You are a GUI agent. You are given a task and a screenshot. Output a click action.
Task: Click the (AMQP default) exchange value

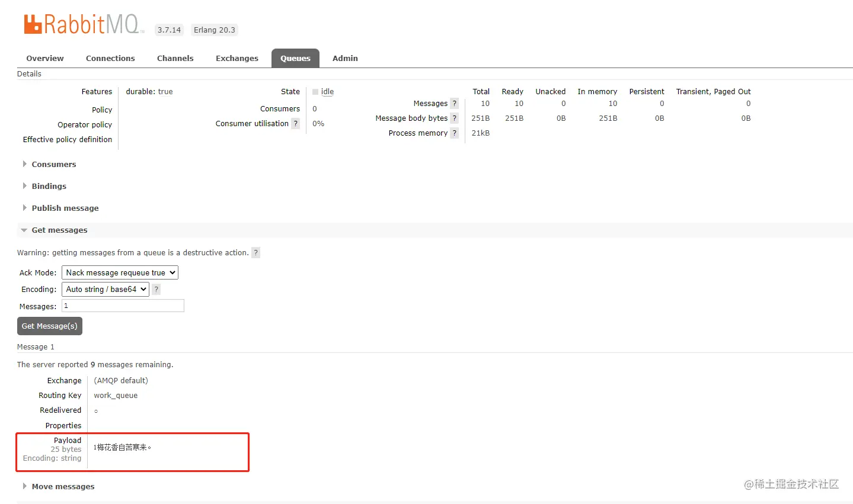(121, 380)
